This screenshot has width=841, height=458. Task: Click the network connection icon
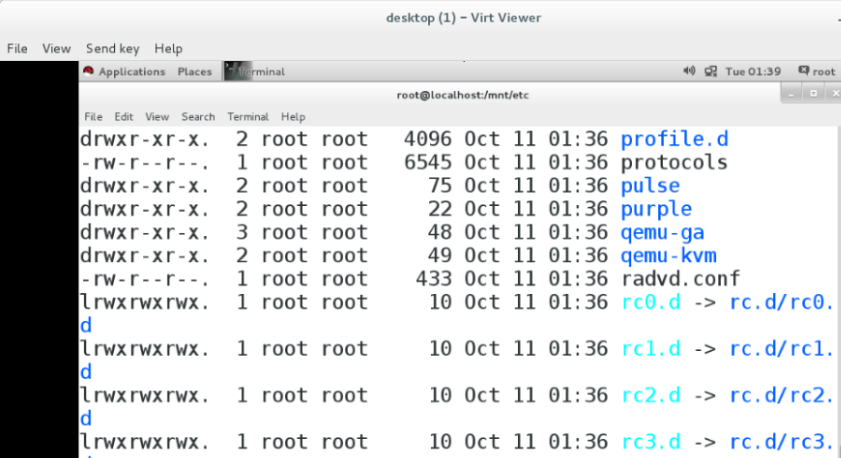click(711, 71)
